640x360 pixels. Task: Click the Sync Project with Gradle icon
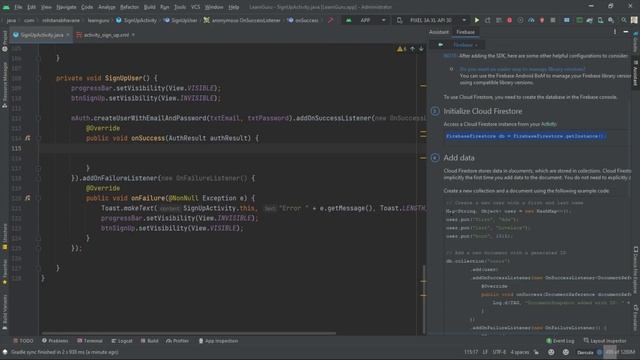tap(590, 20)
